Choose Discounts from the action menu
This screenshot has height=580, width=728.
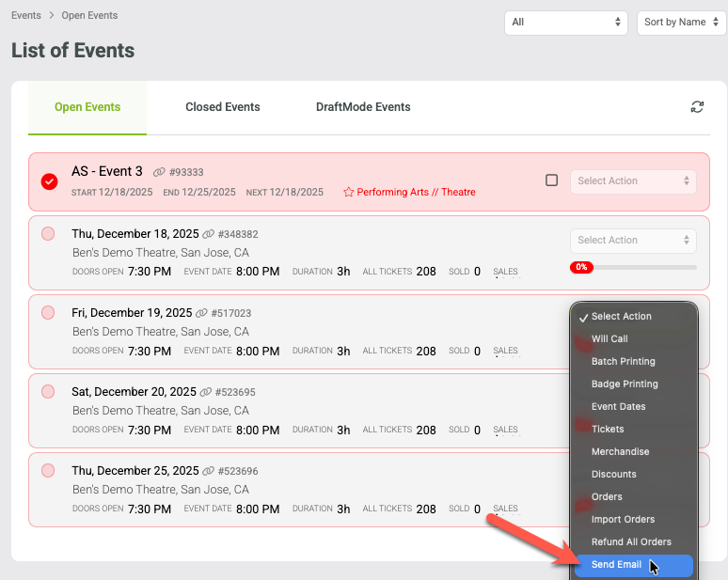(633, 474)
